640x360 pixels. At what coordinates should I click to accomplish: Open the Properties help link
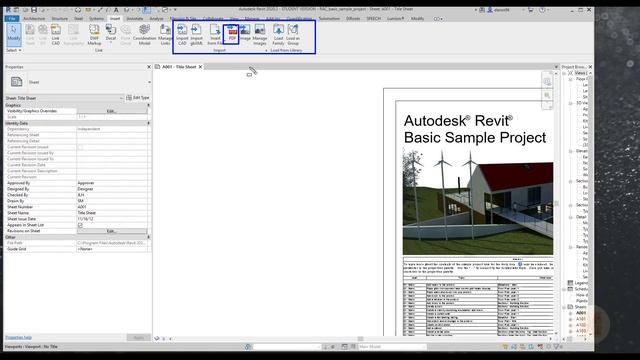[x=18, y=338]
